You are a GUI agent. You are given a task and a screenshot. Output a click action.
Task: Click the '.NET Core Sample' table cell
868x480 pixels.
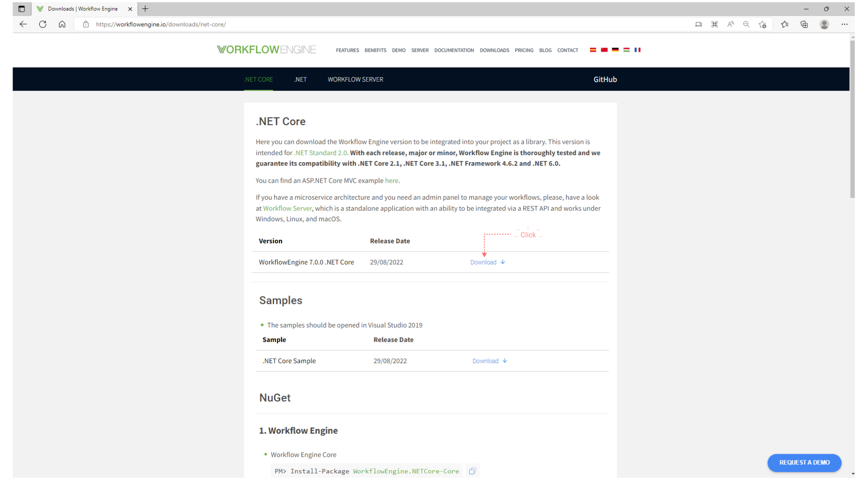point(289,361)
